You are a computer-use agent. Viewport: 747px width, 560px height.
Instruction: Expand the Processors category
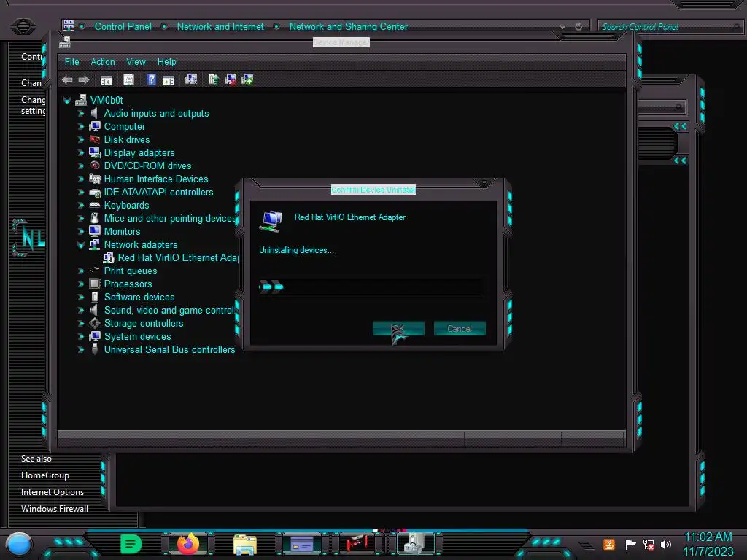click(80, 284)
